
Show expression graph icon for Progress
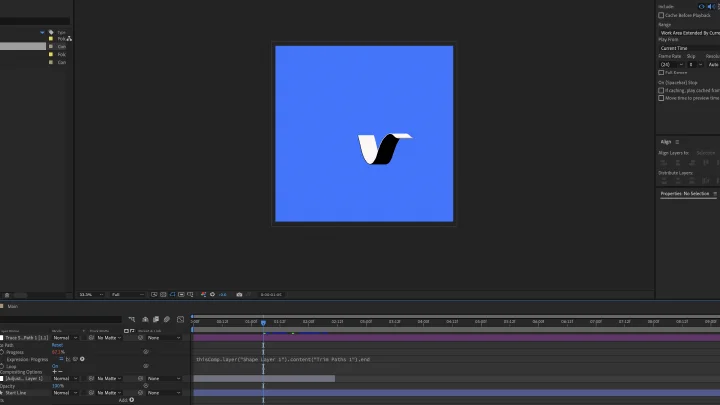pos(68,359)
